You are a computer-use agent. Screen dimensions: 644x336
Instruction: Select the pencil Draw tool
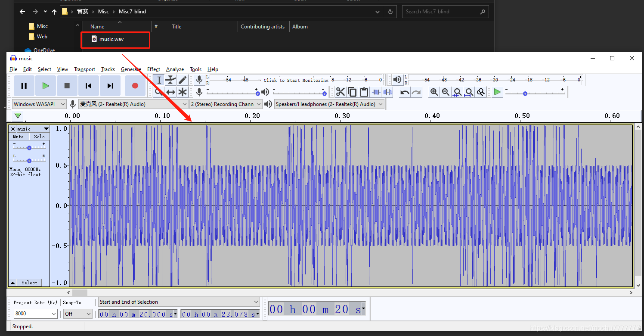pyautogui.click(x=183, y=80)
